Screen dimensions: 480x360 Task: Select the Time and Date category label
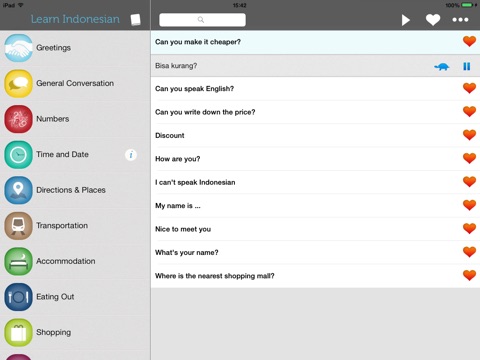tap(62, 155)
